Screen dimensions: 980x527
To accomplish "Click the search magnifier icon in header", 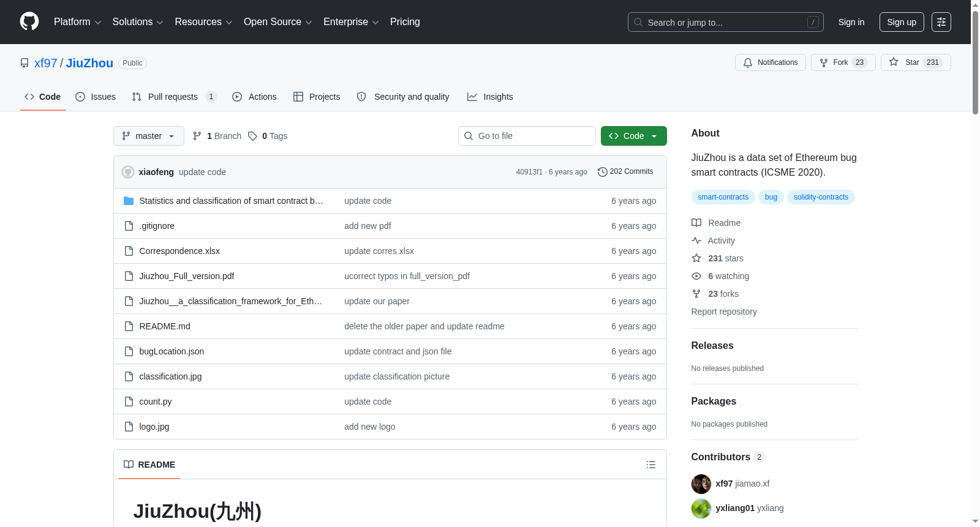I will click(x=638, y=22).
